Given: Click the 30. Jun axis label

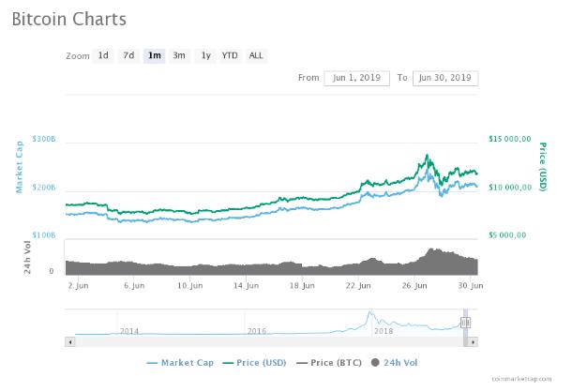Looking at the screenshot, I should coord(471,285).
